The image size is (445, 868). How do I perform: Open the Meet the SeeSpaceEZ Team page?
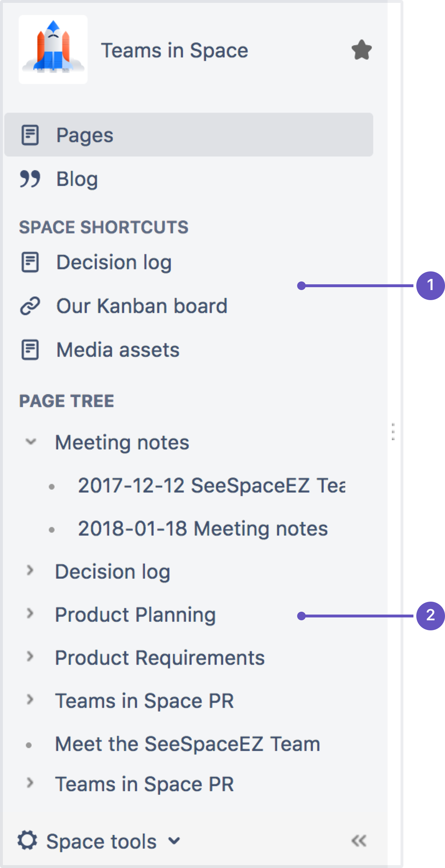tap(187, 744)
